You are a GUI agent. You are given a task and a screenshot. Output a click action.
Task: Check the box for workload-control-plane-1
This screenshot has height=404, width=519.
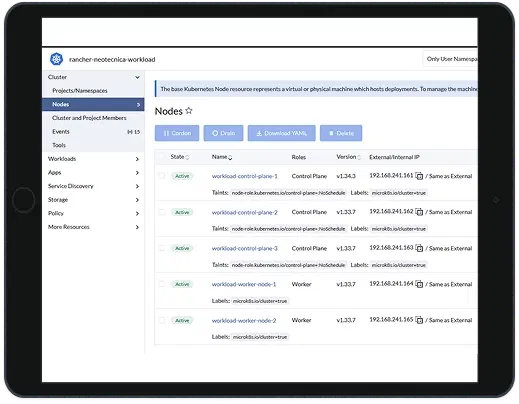[x=162, y=176]
